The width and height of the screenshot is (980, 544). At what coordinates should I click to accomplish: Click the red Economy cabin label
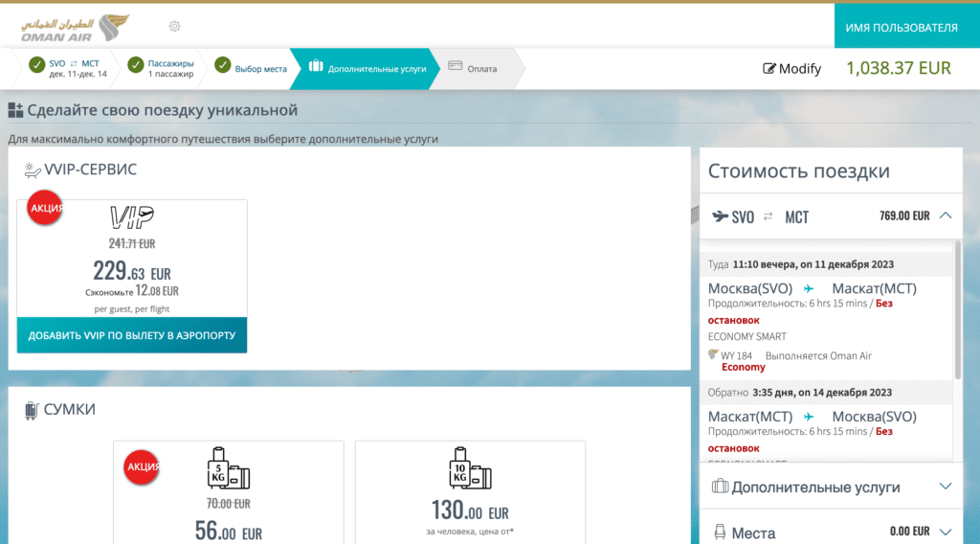click(743, 367)
